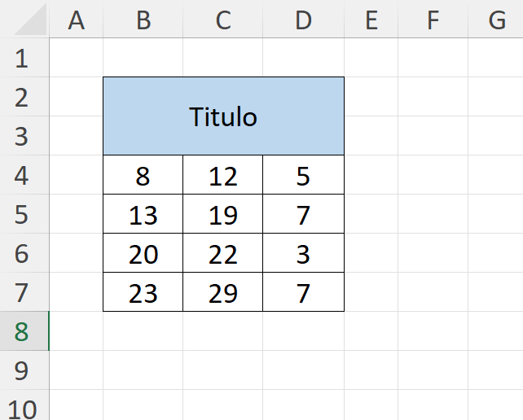523x420 pixels.
Task: Click the cell containing 29
Action: click(x=223, y=293)
